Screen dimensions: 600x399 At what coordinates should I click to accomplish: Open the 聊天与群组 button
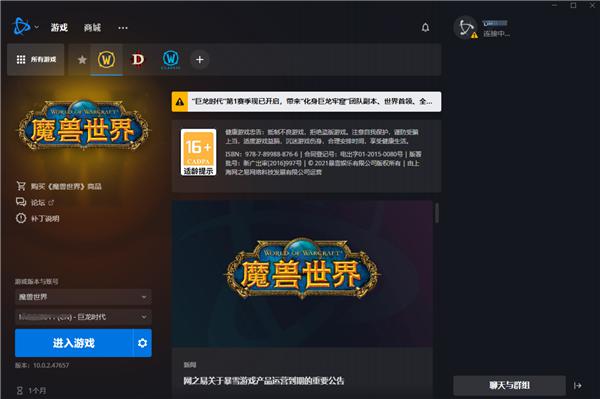509,385
